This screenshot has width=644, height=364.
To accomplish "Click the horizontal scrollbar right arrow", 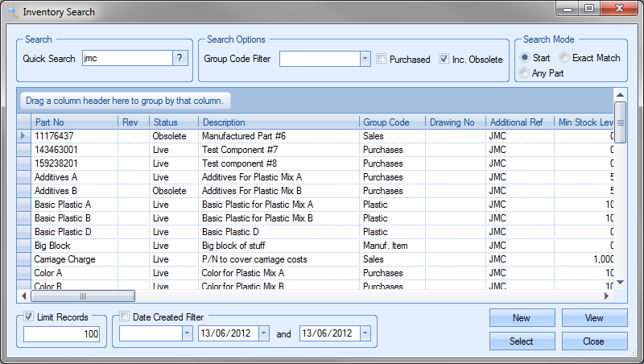I will click(x=606, y=296).
